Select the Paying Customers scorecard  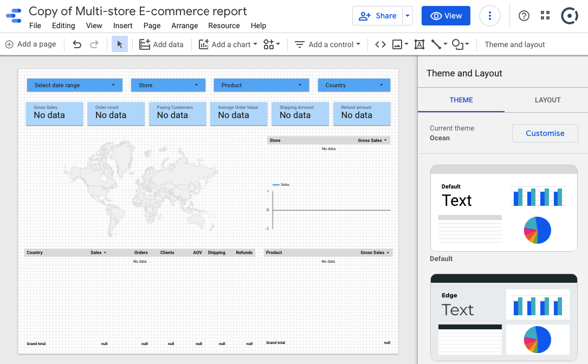click(177, 114)
